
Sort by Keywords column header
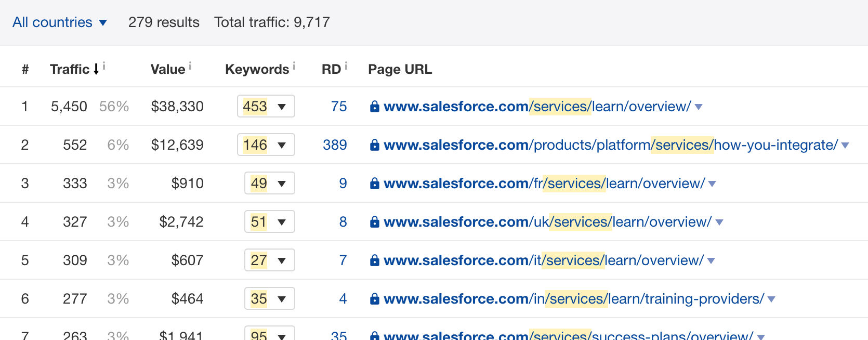click(257, 69)
